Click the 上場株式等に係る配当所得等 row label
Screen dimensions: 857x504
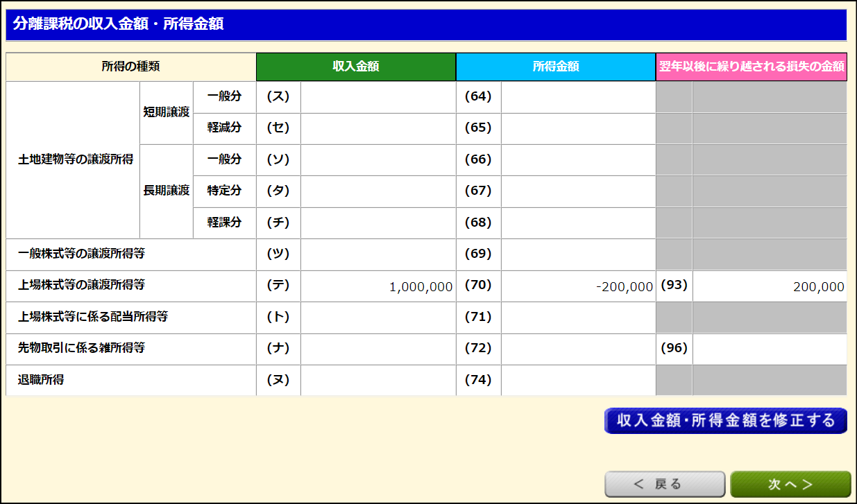tap(93, 317)
